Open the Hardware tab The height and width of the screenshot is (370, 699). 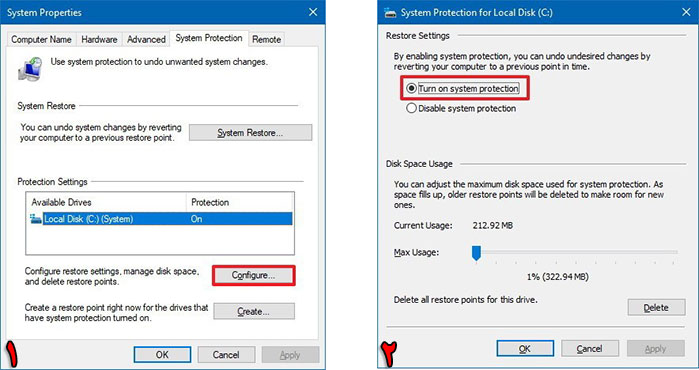pos(99,39)
